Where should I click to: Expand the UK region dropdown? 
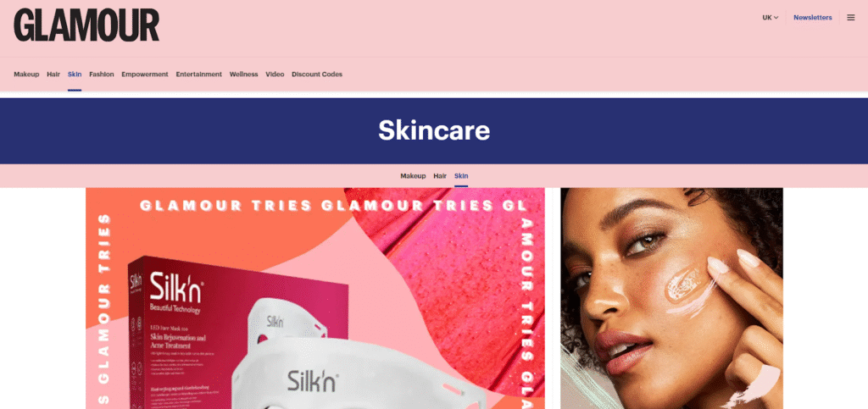[770, 18]
